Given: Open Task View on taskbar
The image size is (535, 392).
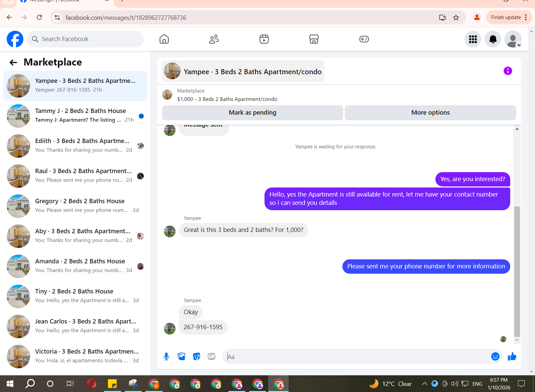Looking at the screenshot, I should point(70,384).
